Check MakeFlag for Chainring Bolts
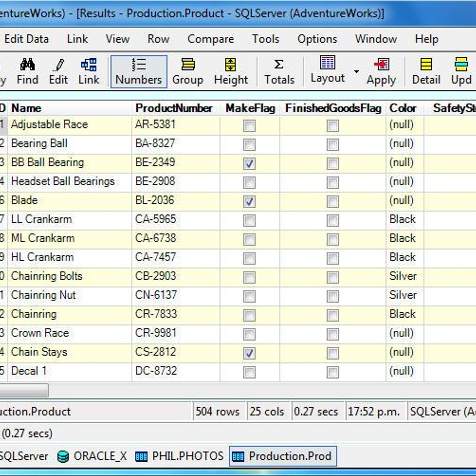 point(249,277)
